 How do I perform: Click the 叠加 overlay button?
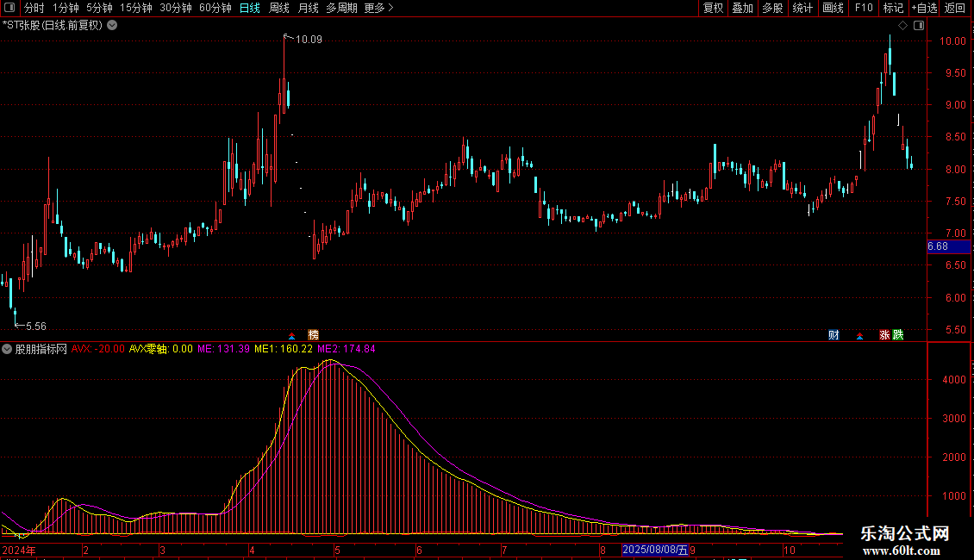742,8
